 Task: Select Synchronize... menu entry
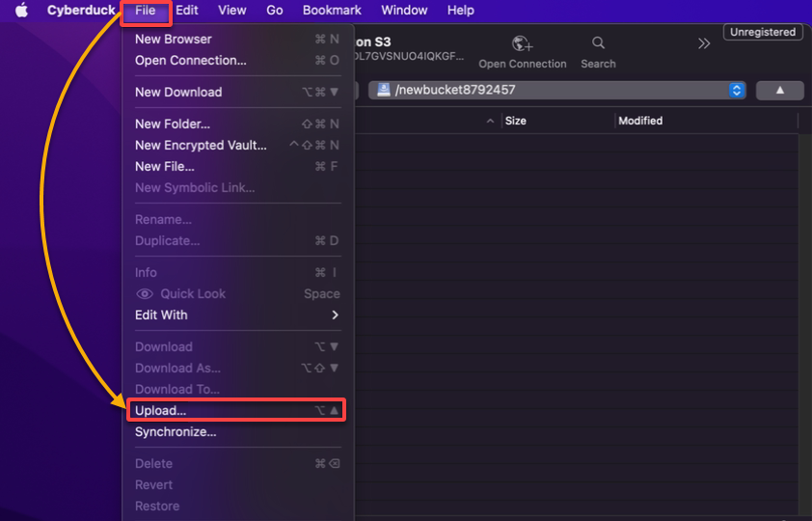point(237,431)
